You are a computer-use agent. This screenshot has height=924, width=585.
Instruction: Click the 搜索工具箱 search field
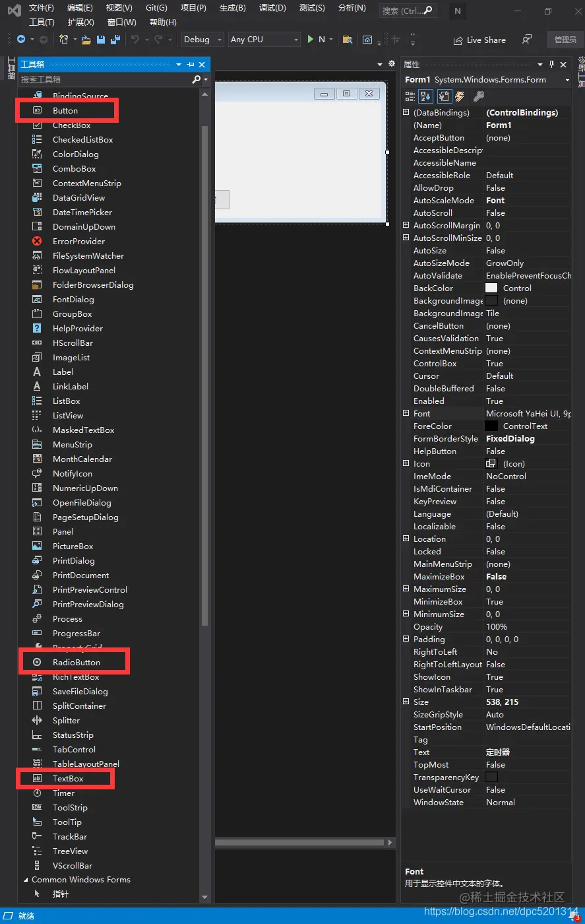click(x=104, y=79)
